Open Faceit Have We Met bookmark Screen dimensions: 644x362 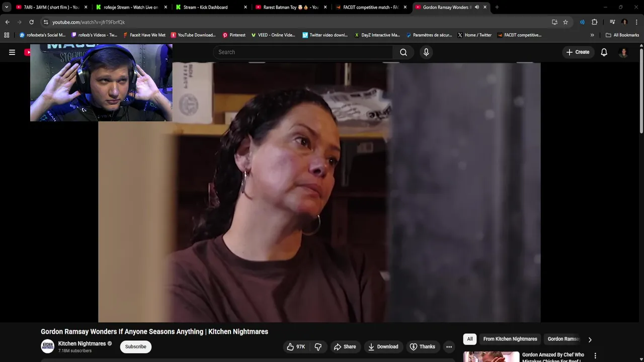click(144, 35)
